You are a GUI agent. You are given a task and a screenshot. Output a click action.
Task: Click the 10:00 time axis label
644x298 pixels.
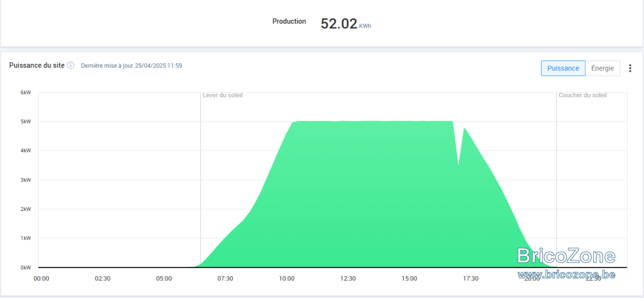point(287,278)
